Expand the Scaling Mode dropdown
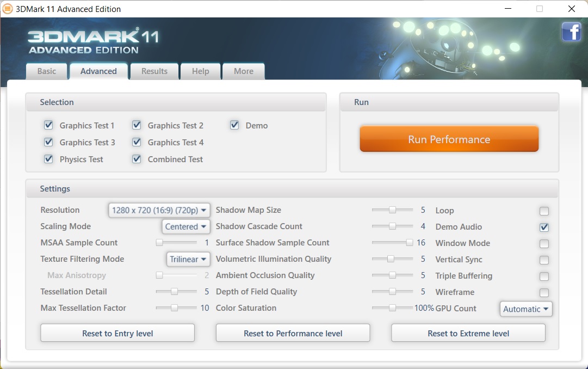The image size is (588, 369). [x=186, y=226]
